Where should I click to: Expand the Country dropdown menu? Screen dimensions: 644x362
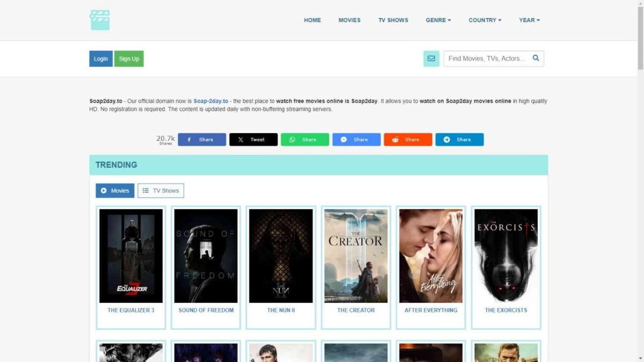[484, 20]
